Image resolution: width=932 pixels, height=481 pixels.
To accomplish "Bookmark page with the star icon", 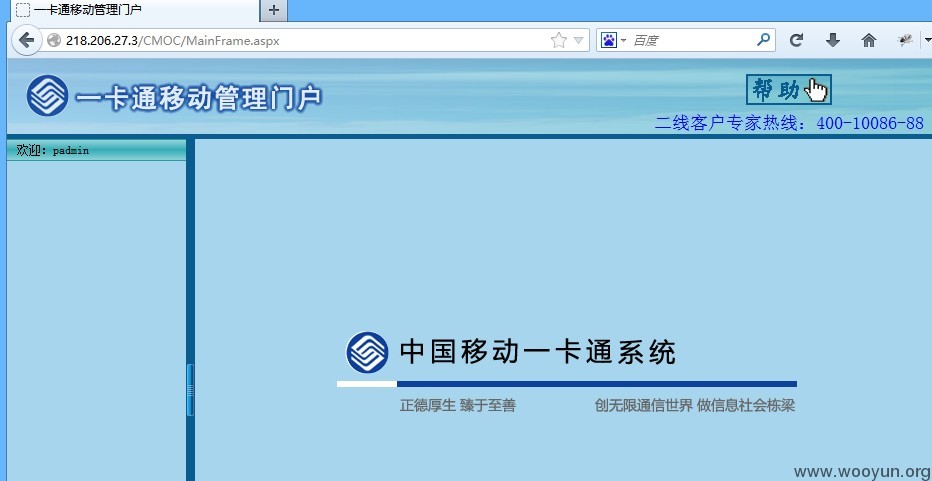I will click(x=558, y=40).
